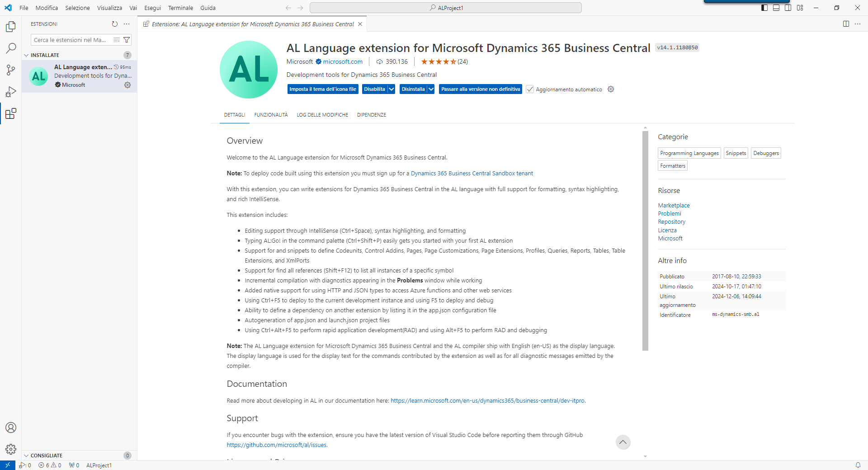Go back using the navigation arrow
This screenshot has width=868, height=470.
(x=288, y=8)
